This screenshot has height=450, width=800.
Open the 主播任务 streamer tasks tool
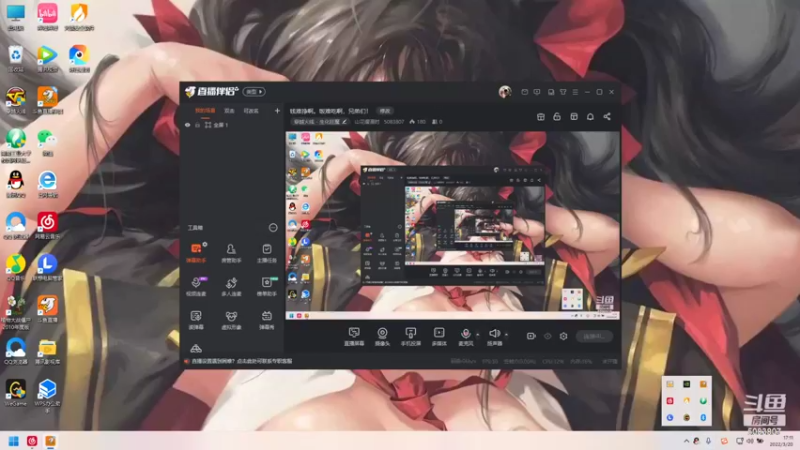[x=266, y=253]
